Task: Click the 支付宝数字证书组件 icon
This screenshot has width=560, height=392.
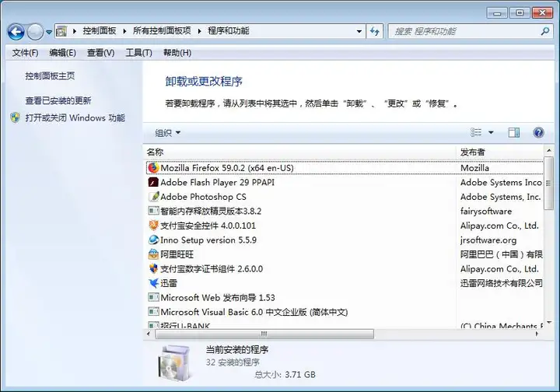Action: [x=153, y=268]
